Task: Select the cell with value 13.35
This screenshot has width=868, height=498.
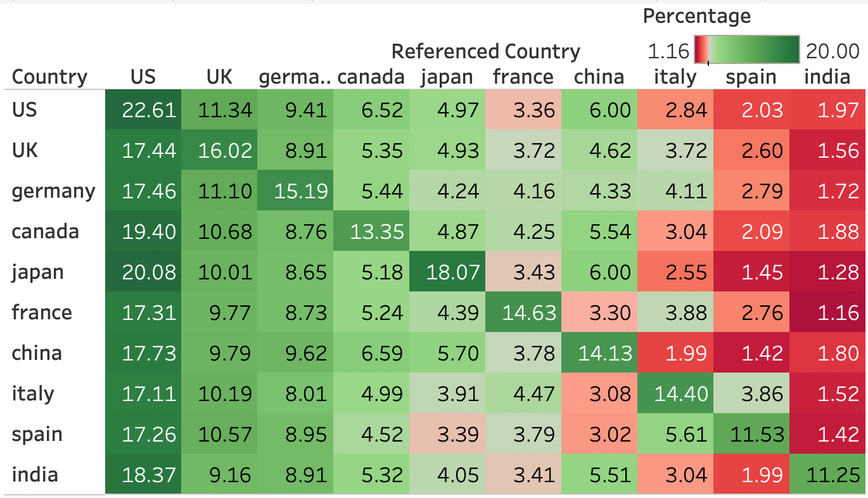Action: coord(371,231)
